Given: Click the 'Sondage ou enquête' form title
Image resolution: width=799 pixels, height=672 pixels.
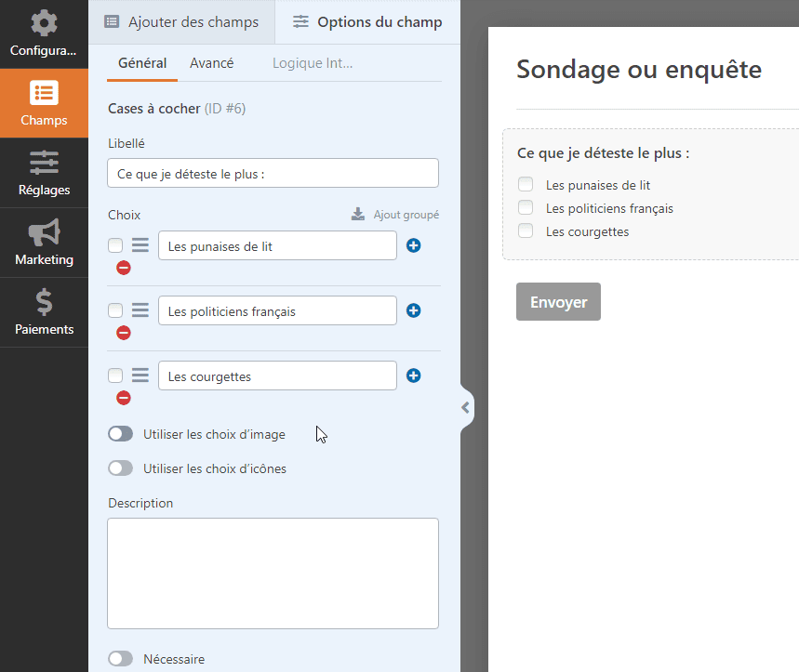Looking at the screenshot, I should pos(639,70).
